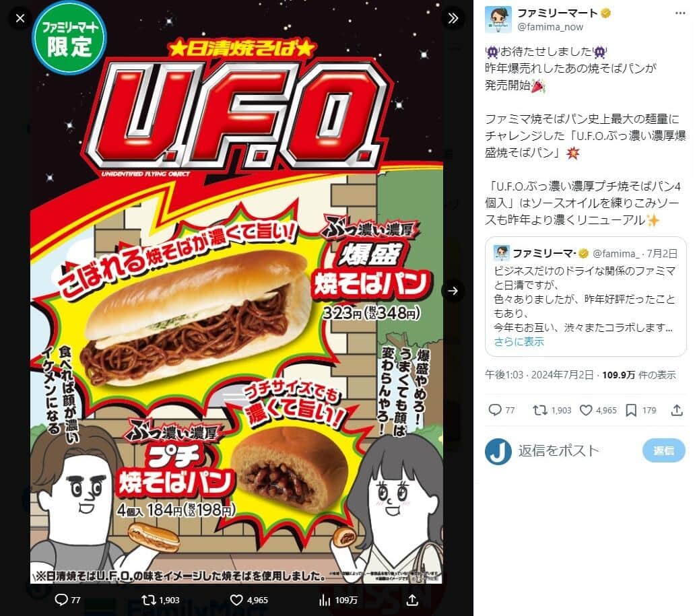Click the blue 返信 button
Viewport: 695px width, 616px height.
[663, 450]
